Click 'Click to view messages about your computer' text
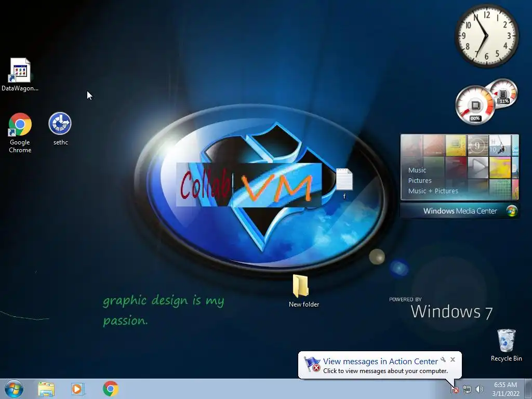This screenshot has width=532, height=399. click(x=385, y=371)
